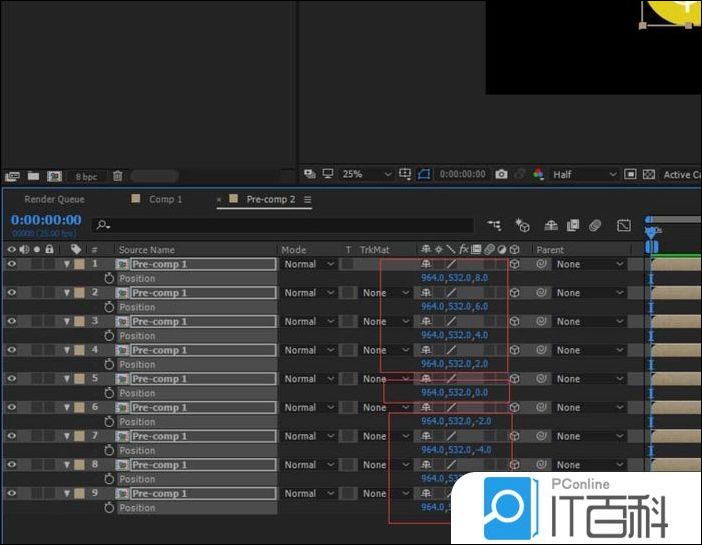
Task: Toggle visibility of layer 4
Action: (x=12, y=350)
